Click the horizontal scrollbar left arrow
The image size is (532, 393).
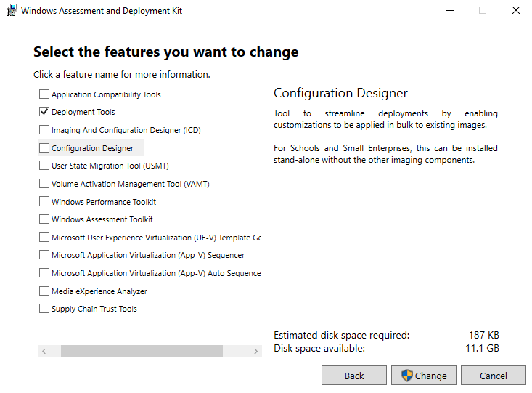[x=44, y=352]
